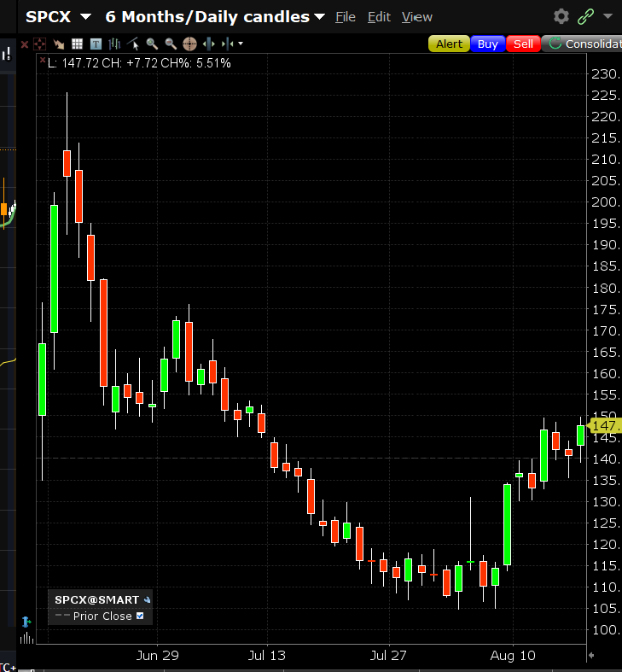The height and width of the screenshot is (672, 622).
Task: Click the zoom in magnifier
Action: click(152, 44)
